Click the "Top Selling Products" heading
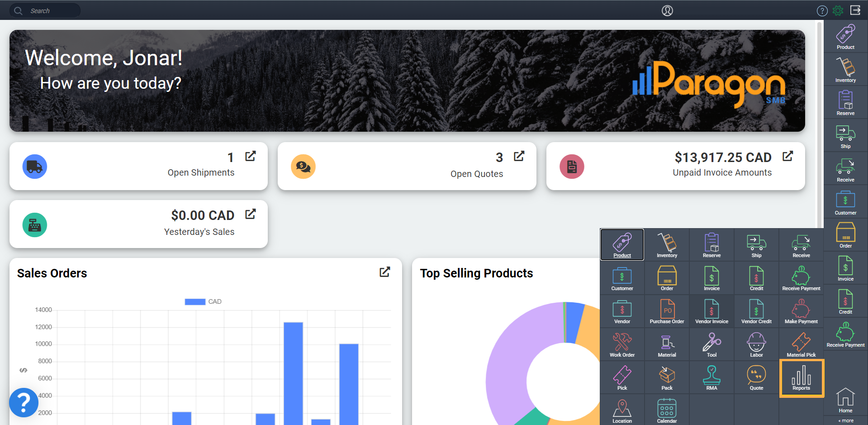 pos(476,273)
